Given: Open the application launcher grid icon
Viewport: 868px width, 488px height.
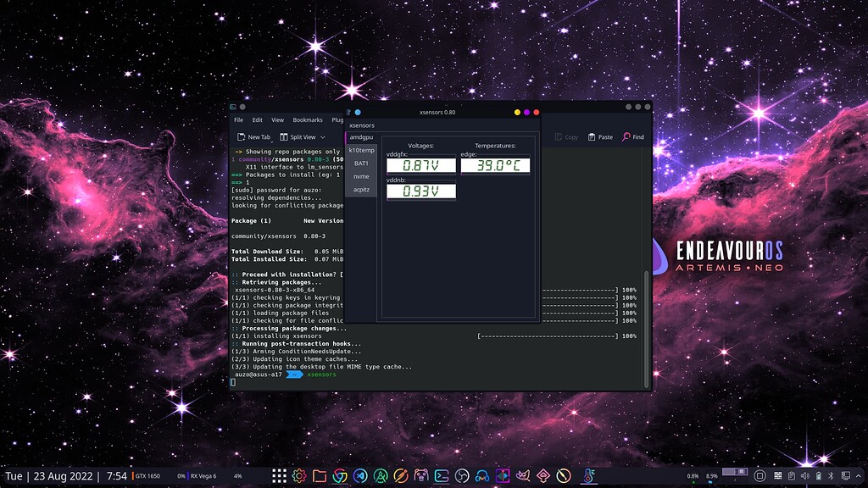Looking at the screenshot, I should (x=281, y=475).
